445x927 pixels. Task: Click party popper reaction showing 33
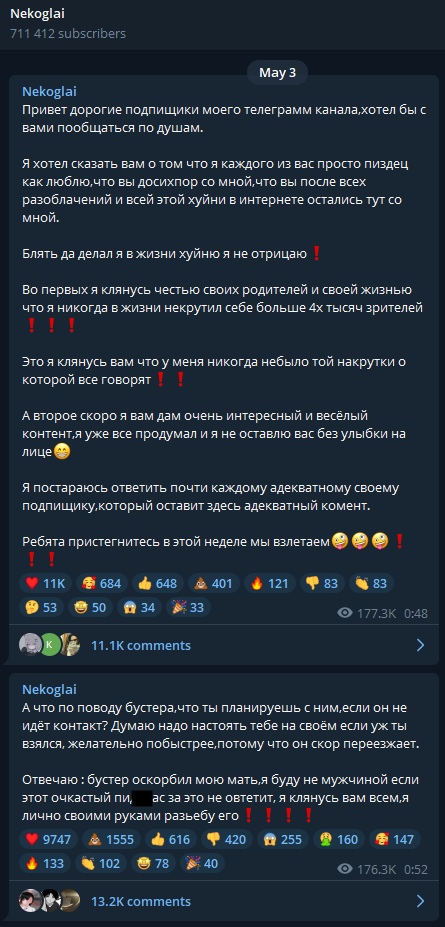[188, 607]
